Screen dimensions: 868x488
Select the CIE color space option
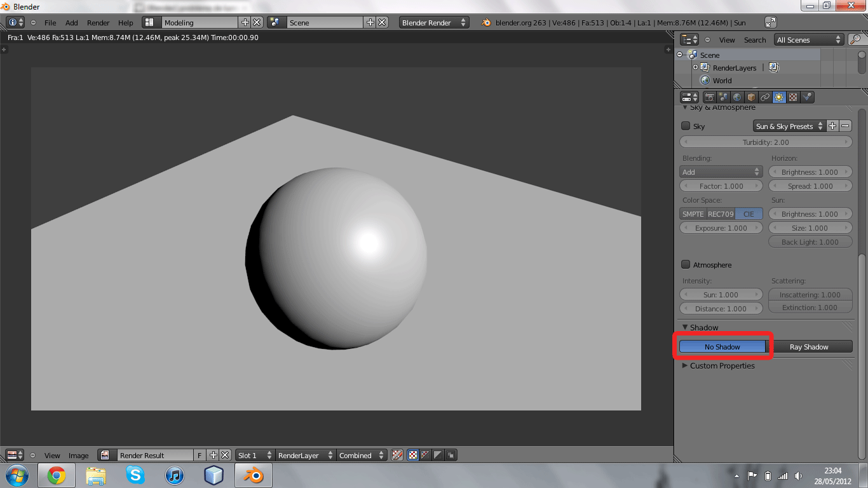749,214
